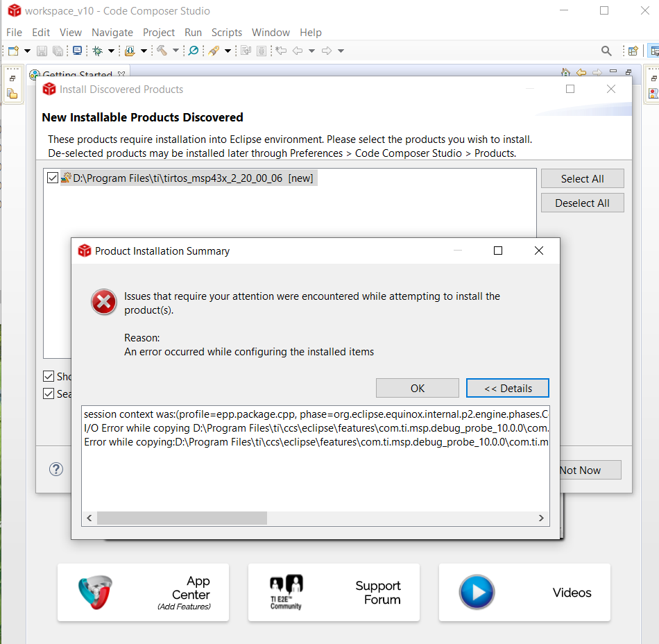Toggle the checkbox beside 'Sho' in the Install dialog

[49, 376]
